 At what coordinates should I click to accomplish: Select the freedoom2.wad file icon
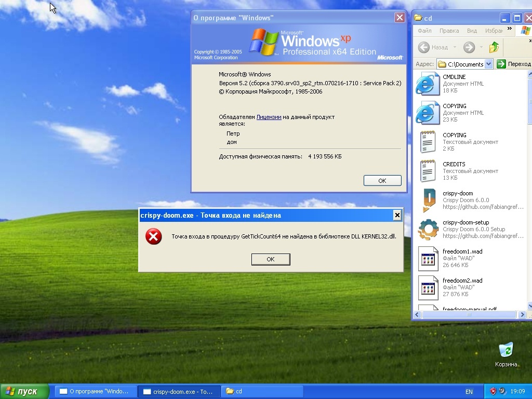pyautogui.click(x=428, y=288)
